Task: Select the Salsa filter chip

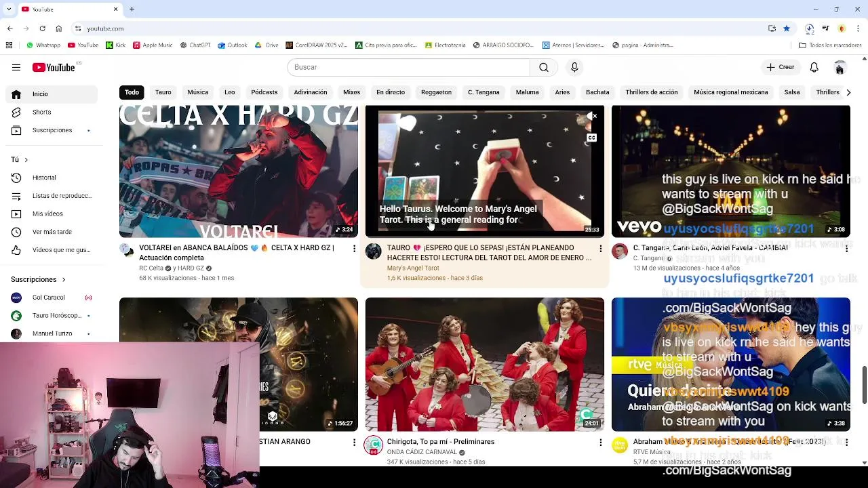Action: [x=792, y=92]
